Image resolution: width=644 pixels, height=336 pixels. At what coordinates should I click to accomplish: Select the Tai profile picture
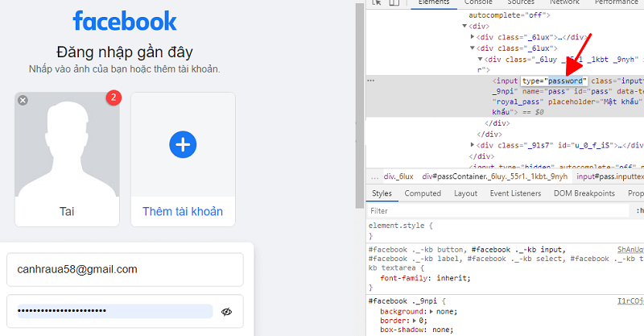pyautogui.click(x=67, y=144)
